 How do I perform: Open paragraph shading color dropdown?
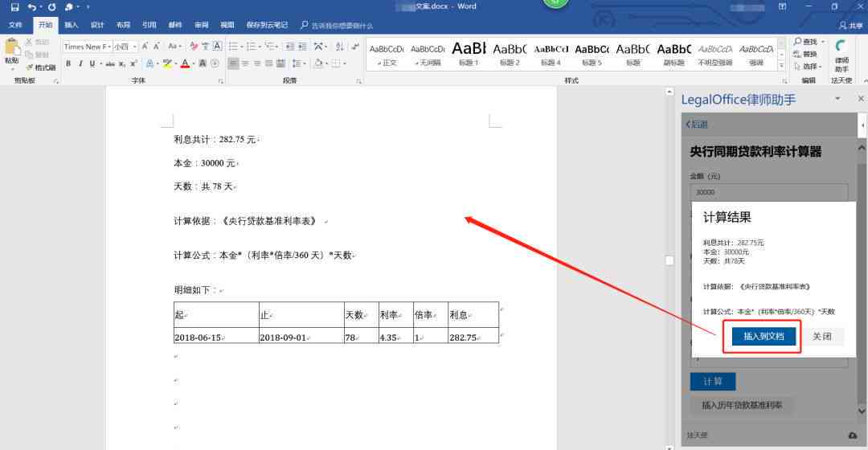pyautogui.click(x=326, y=63)
